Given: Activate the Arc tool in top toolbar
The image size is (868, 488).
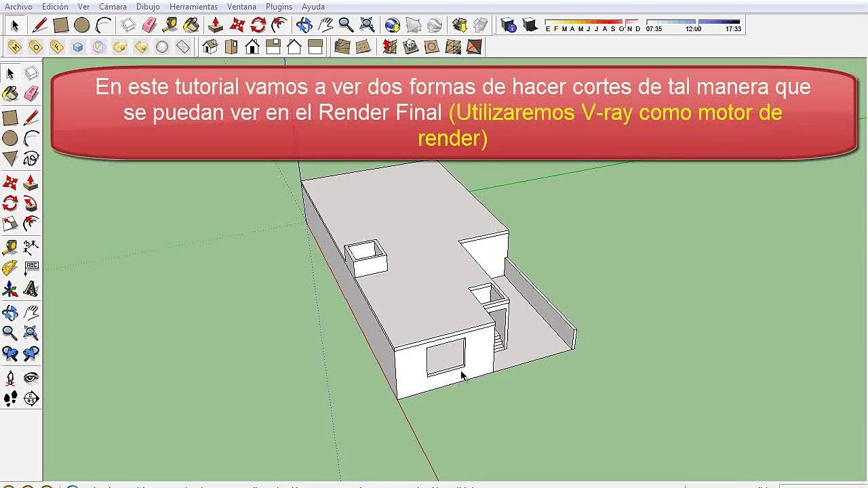Looking at the screenshot, I should tap(103, 26).
